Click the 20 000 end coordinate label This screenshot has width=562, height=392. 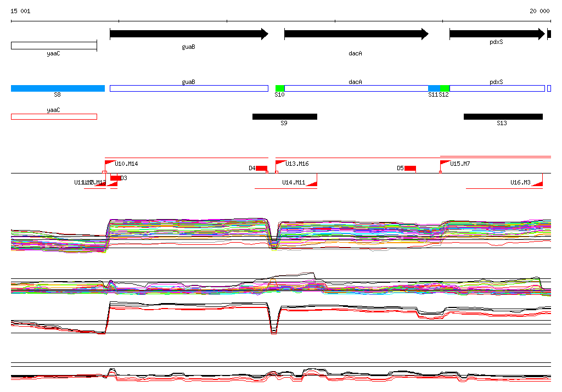click(x=539, y=11)
